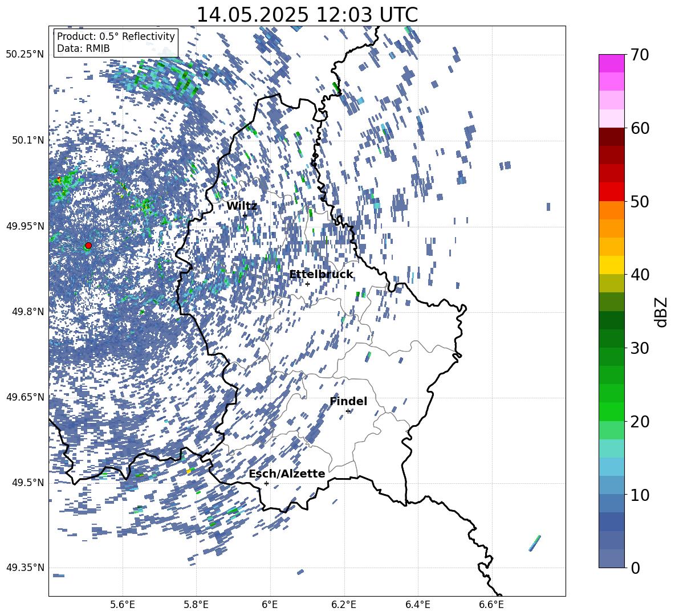Click the 20 tick on the colorbar
Image resolution: width=675 pixels, height=616 pixels.
640,421
